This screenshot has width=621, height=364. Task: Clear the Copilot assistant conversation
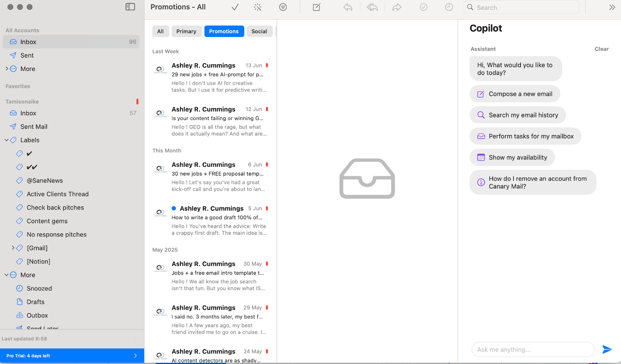(602, 49)
